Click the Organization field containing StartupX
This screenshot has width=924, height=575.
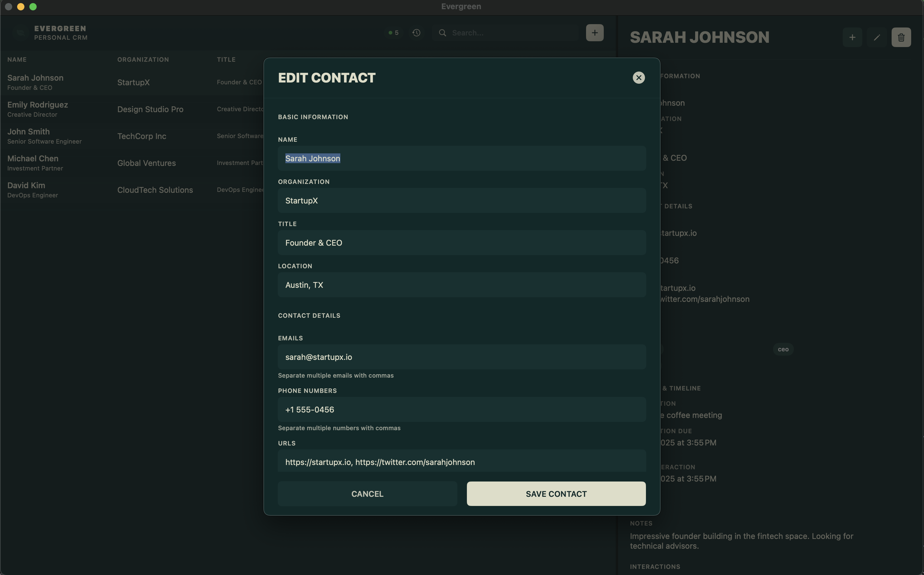[x=461, y=200]
